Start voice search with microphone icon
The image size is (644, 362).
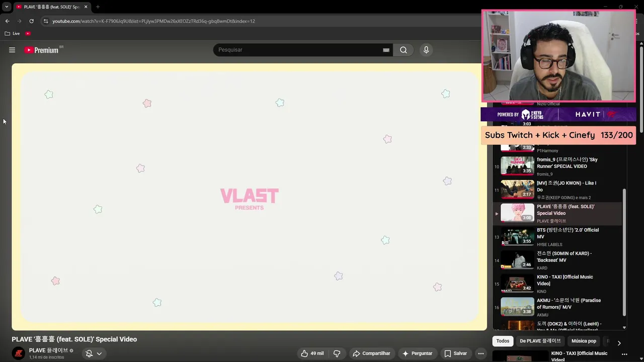426,50
